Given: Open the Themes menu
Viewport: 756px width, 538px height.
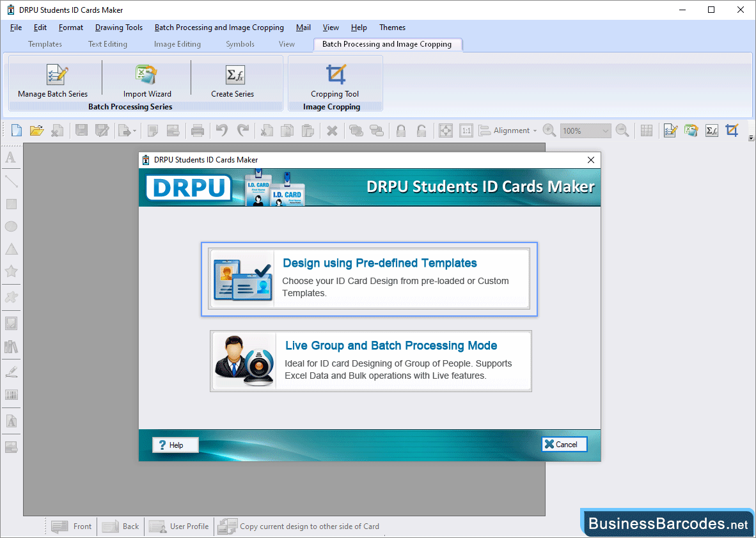Looking at the screenshot, I should point(392,28).
